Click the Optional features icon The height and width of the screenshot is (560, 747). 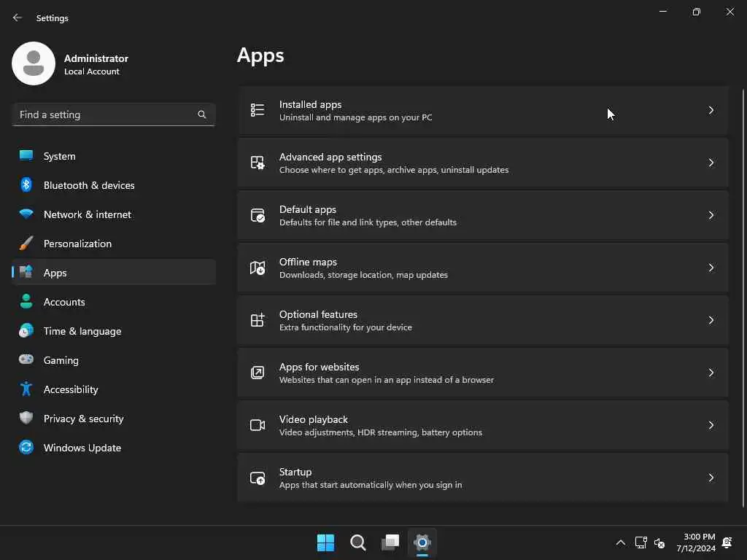[258, 320]
